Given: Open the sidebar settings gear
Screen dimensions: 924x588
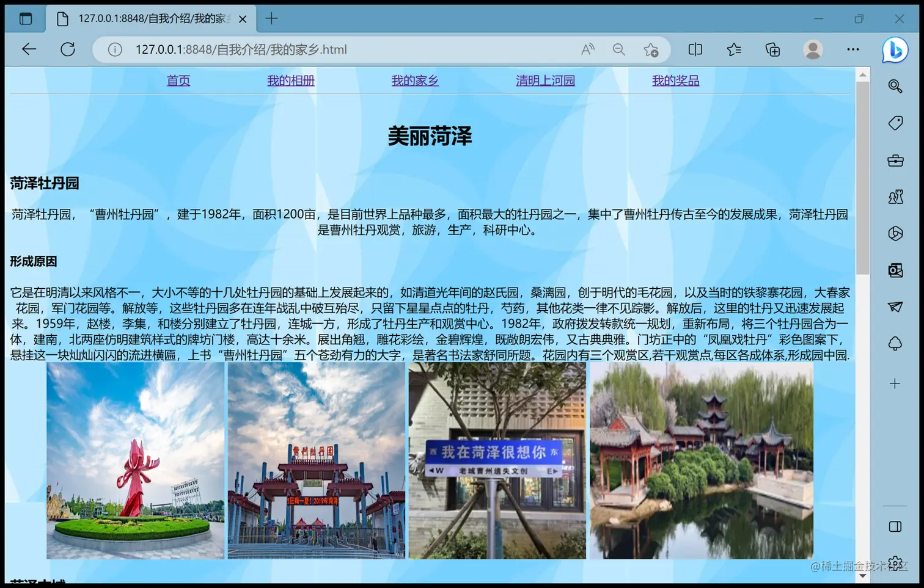Looking at the screenshot, I should [895, 562].
